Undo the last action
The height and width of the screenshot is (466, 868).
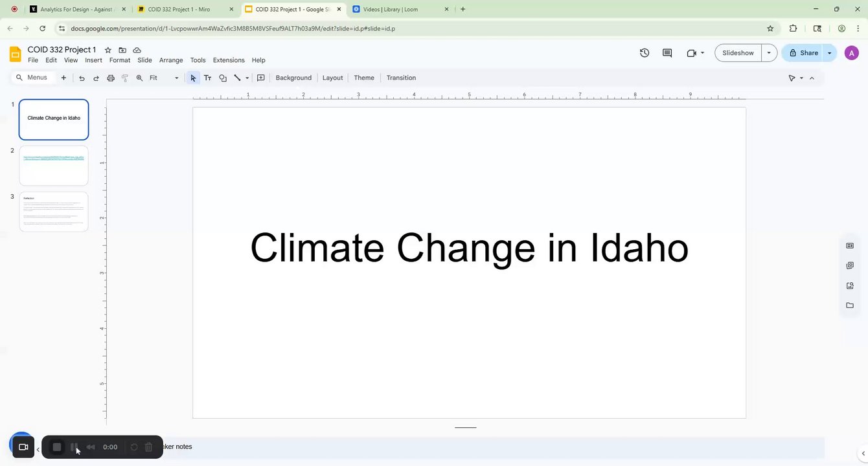point(82,78)
